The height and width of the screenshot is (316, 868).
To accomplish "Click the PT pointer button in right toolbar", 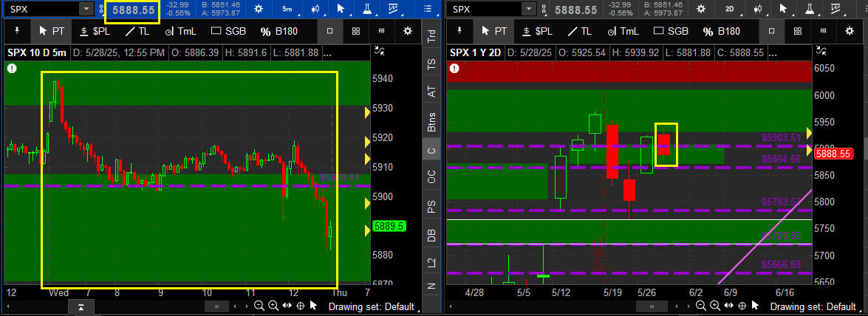I will tap(493, 31).
